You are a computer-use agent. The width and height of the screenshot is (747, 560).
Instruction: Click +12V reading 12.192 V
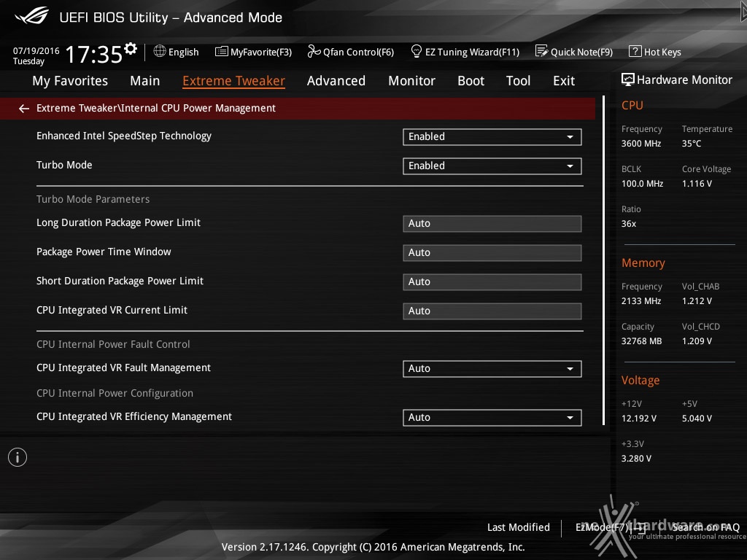[x=639, y=418]
